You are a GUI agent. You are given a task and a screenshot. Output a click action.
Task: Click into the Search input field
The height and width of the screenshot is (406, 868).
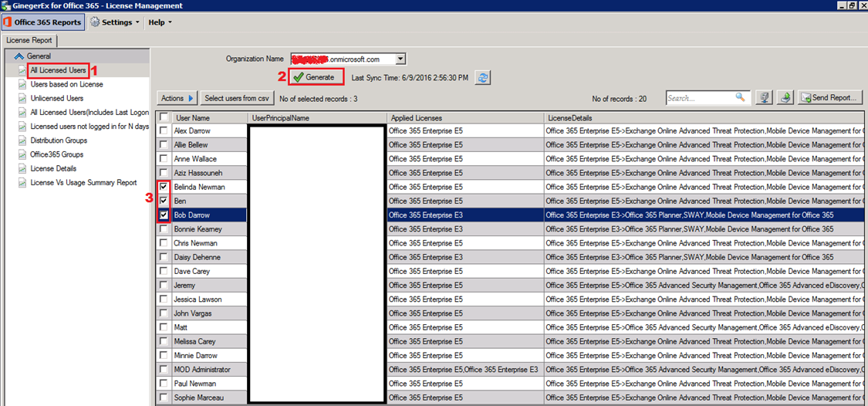(701, 98)
